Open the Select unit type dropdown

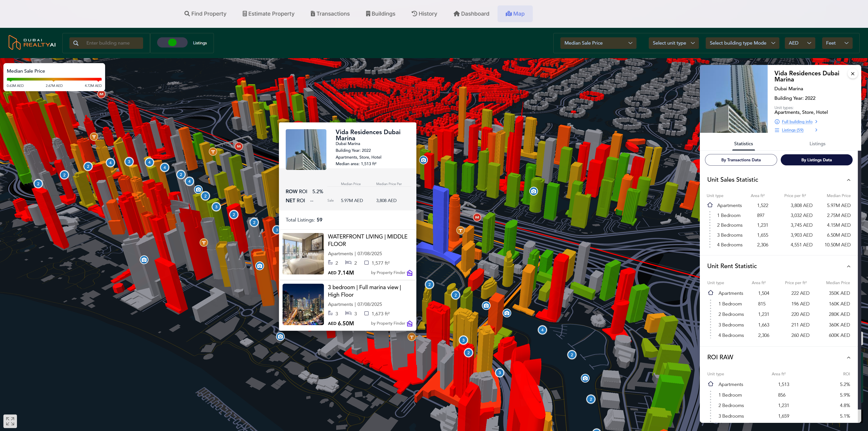click(673, 43)
